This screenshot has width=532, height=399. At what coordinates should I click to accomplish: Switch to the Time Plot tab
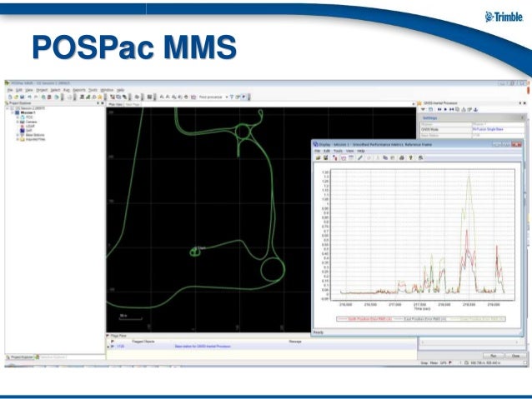coord(133,104)
